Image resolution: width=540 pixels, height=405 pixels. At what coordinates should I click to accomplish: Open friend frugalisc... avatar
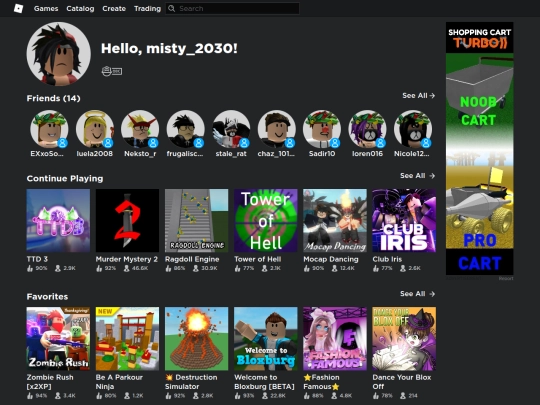click(186, 129)
